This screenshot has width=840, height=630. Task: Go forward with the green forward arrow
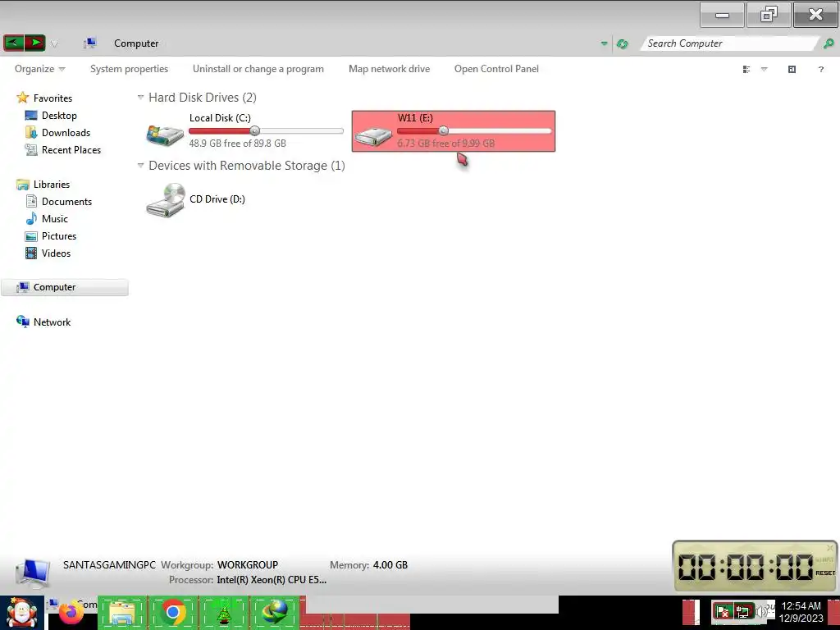34,43
